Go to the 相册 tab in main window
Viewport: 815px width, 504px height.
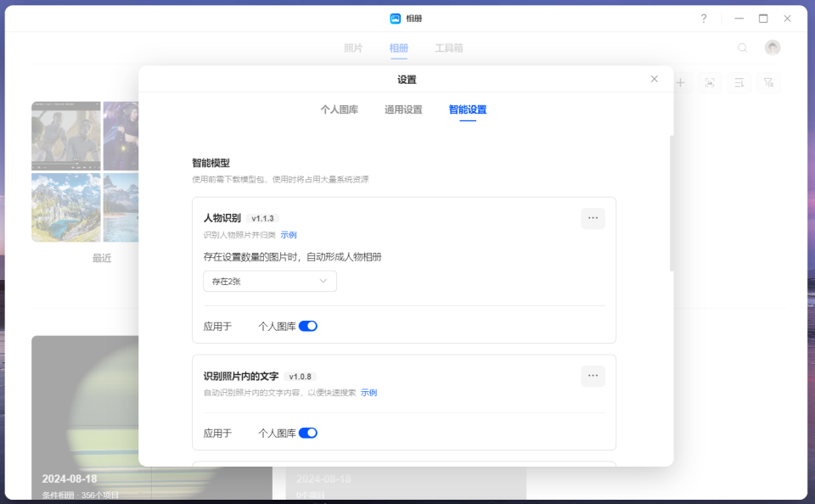click(399, 48)
